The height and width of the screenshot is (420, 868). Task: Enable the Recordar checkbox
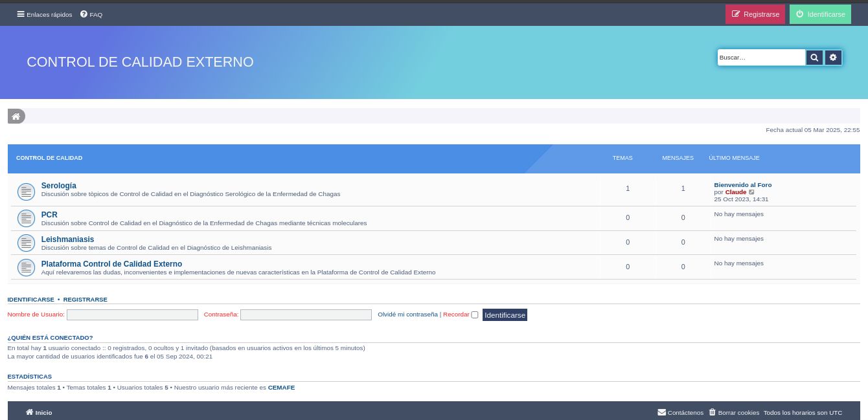pos(475,315)
